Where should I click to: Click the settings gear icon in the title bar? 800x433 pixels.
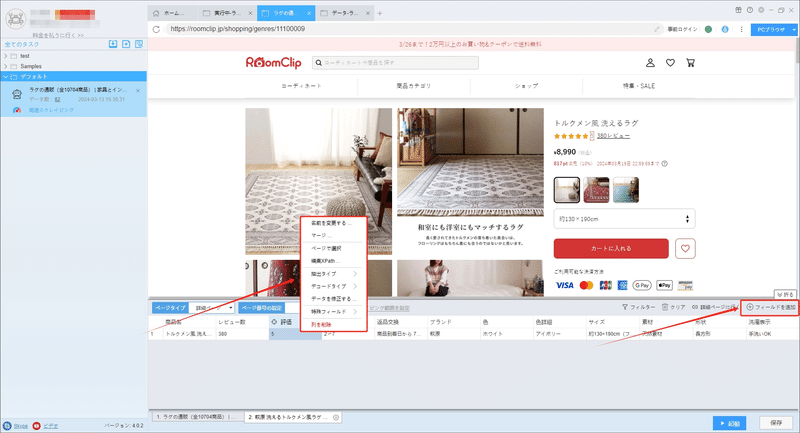761,10
